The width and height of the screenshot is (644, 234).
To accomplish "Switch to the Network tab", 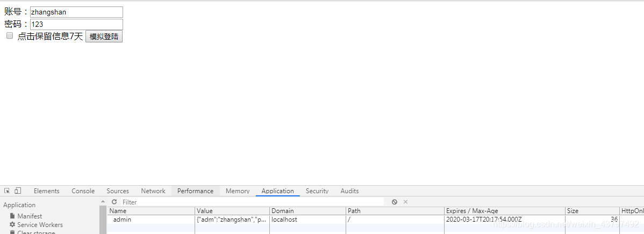I will point(153,191).
